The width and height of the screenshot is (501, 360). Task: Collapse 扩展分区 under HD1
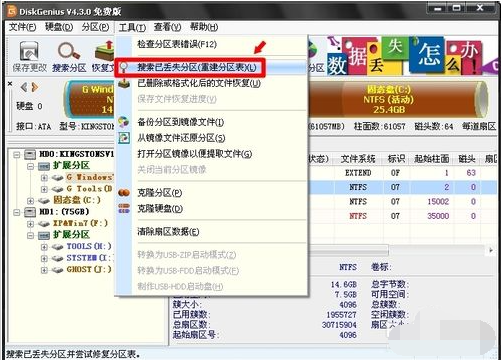(31, 235)
